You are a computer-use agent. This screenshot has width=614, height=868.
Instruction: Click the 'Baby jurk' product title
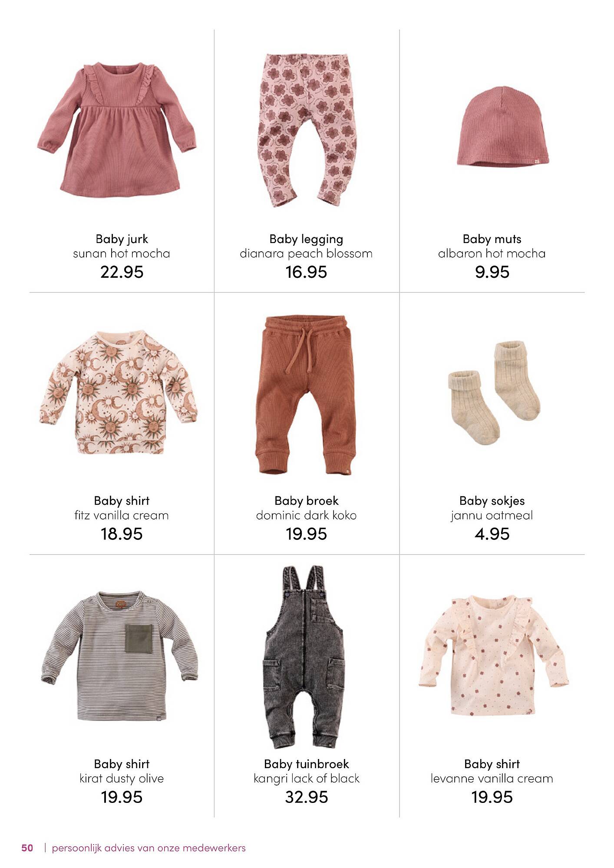(x=122, y=239)
